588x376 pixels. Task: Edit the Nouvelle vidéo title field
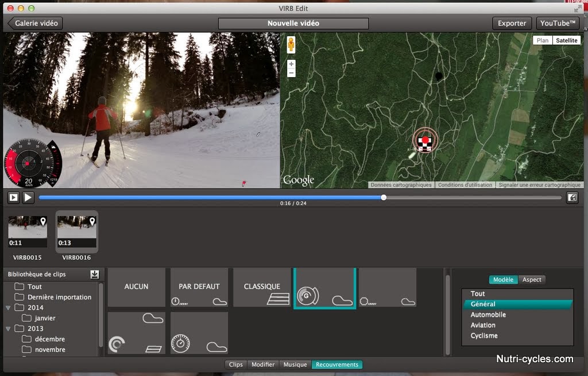coord(293,24)
